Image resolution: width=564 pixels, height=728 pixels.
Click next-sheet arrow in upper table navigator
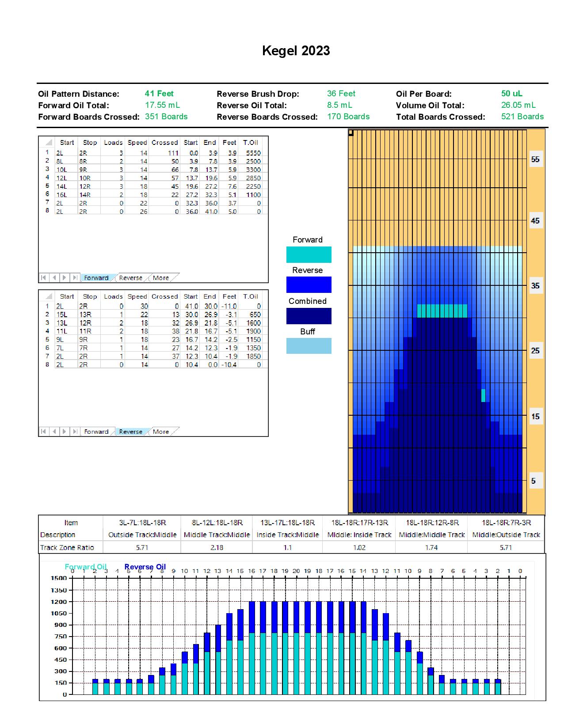point(65,278)
